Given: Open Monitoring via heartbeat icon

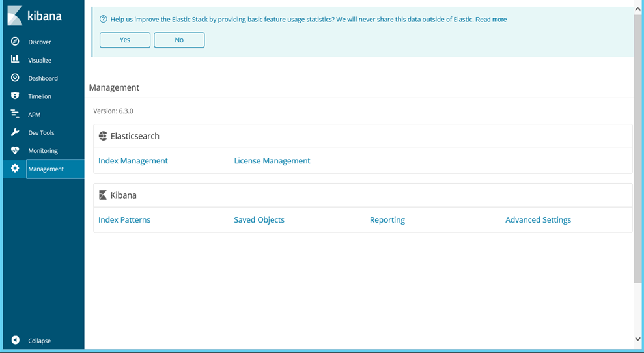Looking at the screenshot, I should (15, 150).
